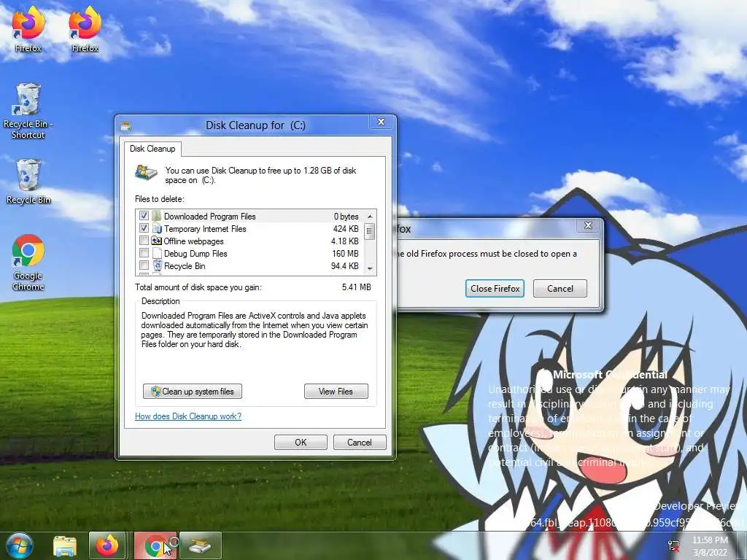
Task: Select the Recycle Bin - Shortcut desktop icon
Action: click(28, 111)
